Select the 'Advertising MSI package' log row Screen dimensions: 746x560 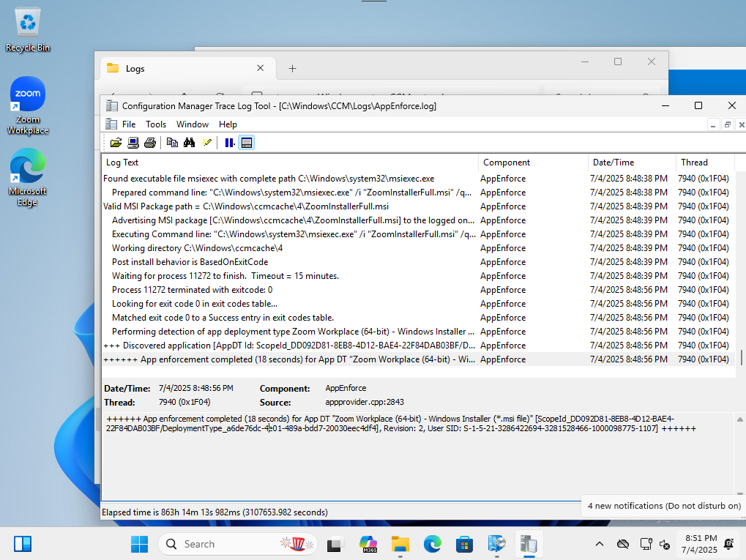pos(419,220)
